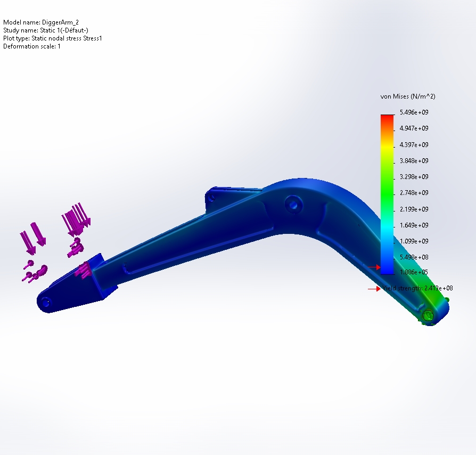Select the Model name DiggerArm_2 text

click(x=37, y=22)
